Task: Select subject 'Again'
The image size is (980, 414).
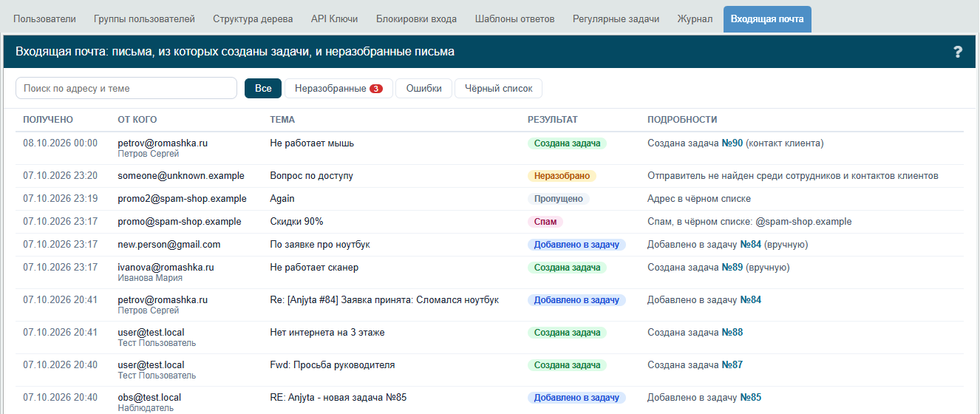Action: coord(282,198)
